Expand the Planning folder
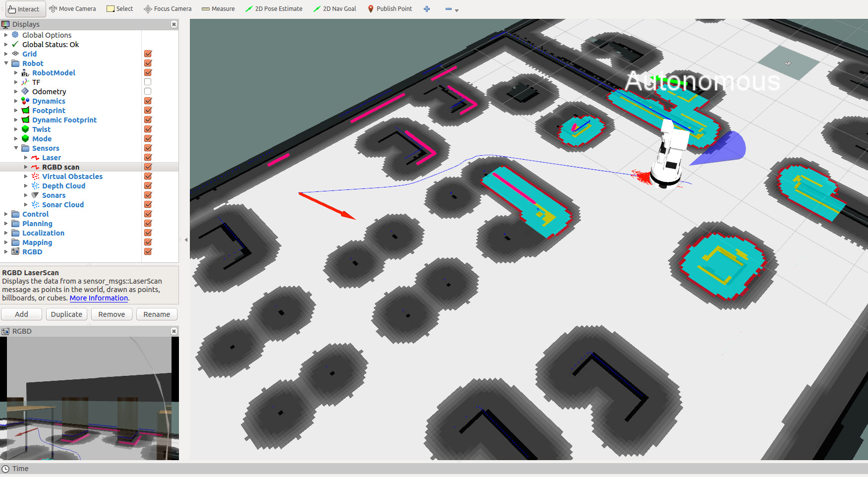The width and height of the screenshot is (868, 477). point(6,224)
